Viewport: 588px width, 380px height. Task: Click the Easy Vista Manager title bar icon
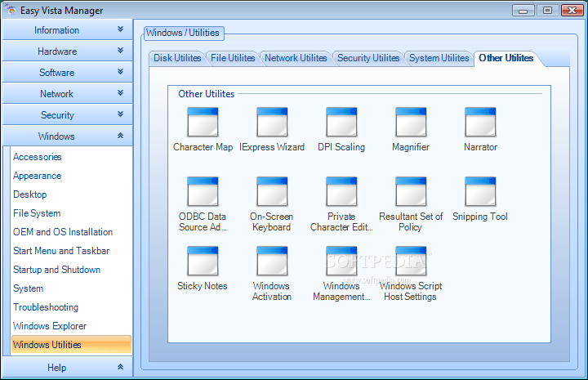click(x=11, y=10)
